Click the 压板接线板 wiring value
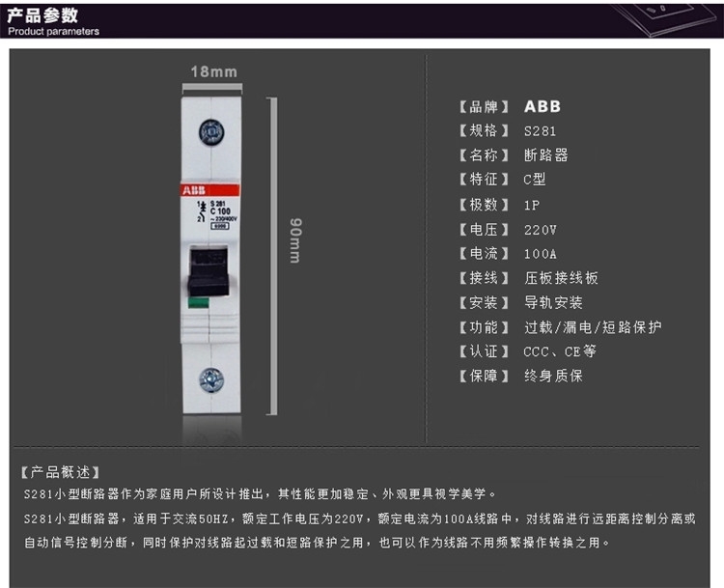Image resolution: width=724 pixels, height=588 pixels. click(x=561, y=278)
